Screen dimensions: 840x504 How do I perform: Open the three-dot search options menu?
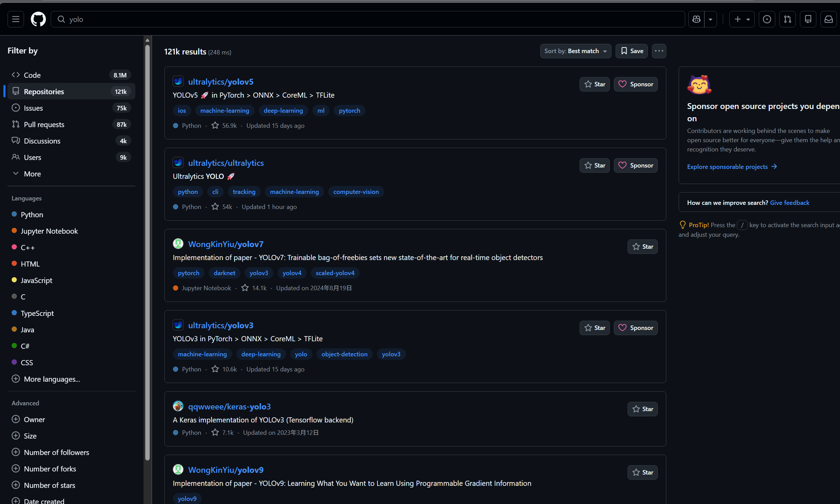(x=659, y=51)
